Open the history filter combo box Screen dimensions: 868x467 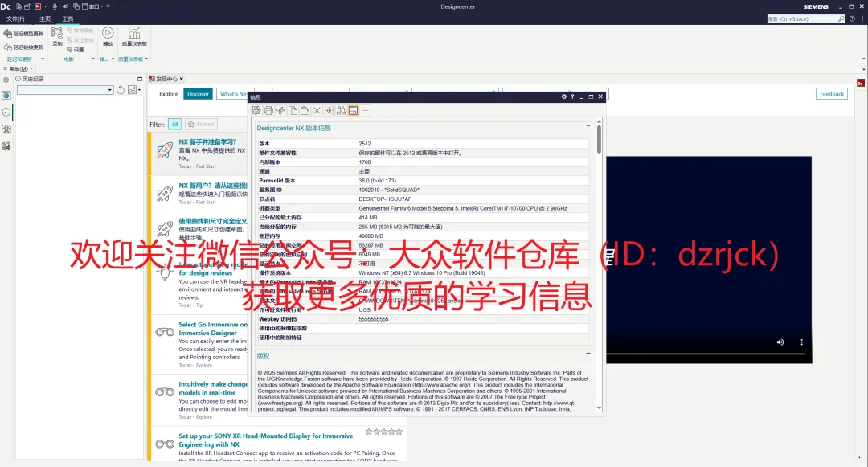(x=65, y=90)
